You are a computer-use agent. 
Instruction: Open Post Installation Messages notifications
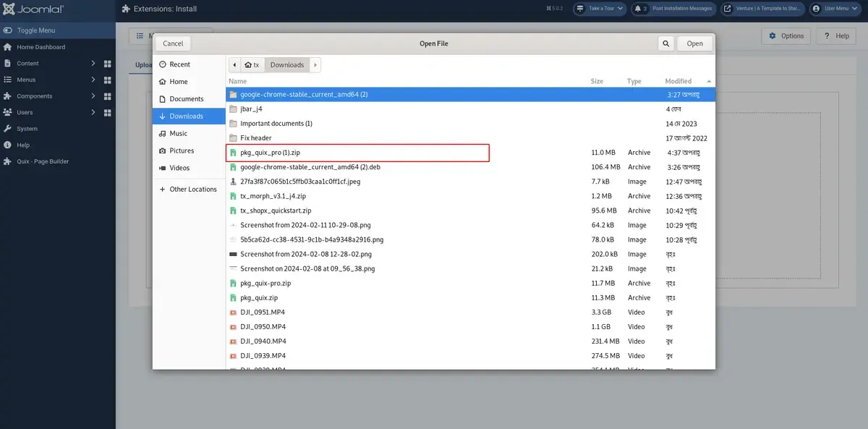673,9
